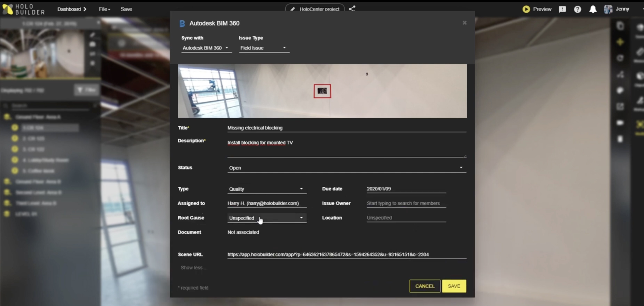Screen dimensions: 644x306
Task: Open the File menu
Action: tap(104, 9)
